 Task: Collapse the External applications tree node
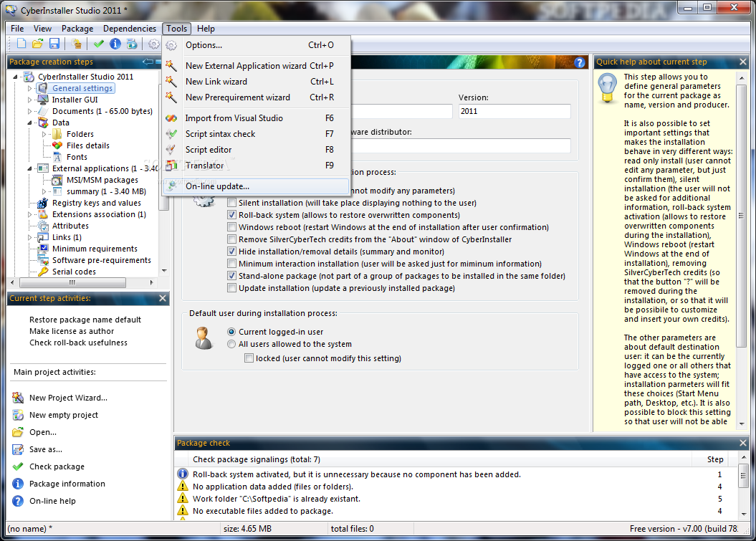click(30, 169)
